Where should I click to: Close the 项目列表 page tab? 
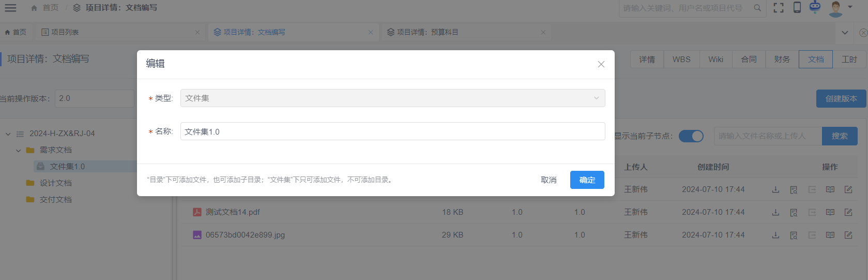click(x=197, y=32)
